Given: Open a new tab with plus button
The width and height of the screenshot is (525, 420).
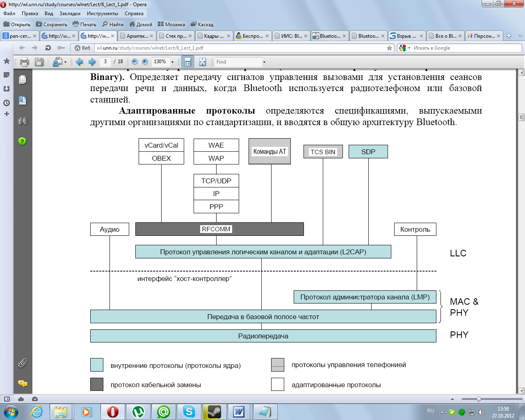Looking at the screenshot, I should (x=509, y=36).
